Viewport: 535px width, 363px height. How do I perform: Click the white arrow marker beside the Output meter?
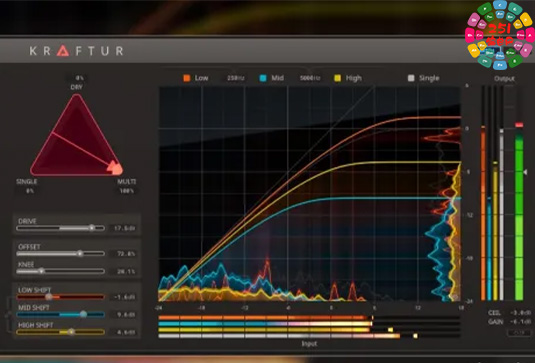pos(525,172)
